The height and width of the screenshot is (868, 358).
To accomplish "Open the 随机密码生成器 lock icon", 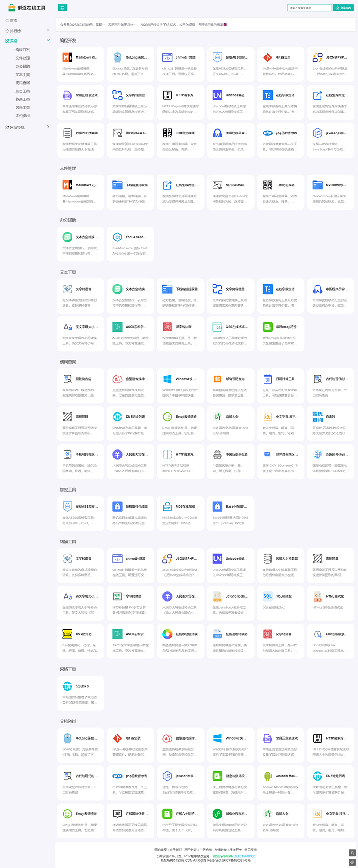I will coord(117,506).
